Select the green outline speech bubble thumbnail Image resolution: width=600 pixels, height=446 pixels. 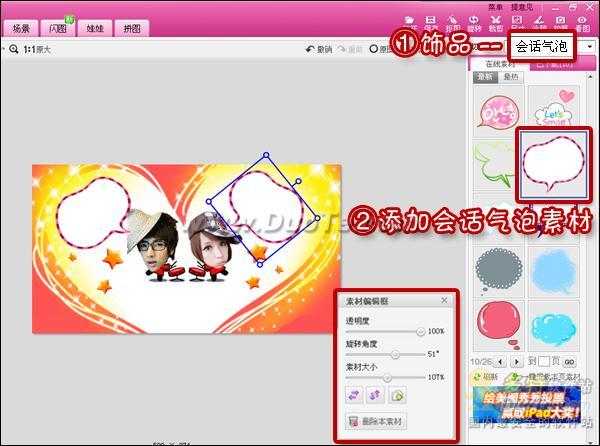(x=495, y=164)
